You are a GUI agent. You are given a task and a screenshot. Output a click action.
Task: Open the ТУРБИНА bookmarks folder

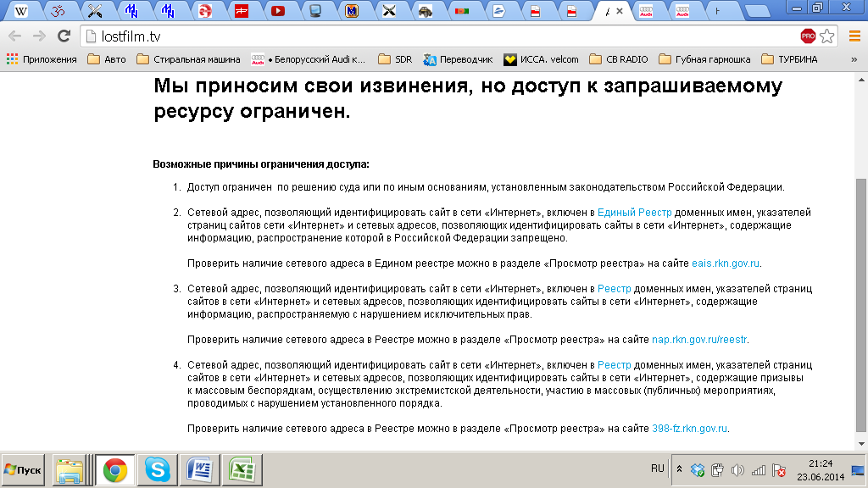(x=789, y=59)
